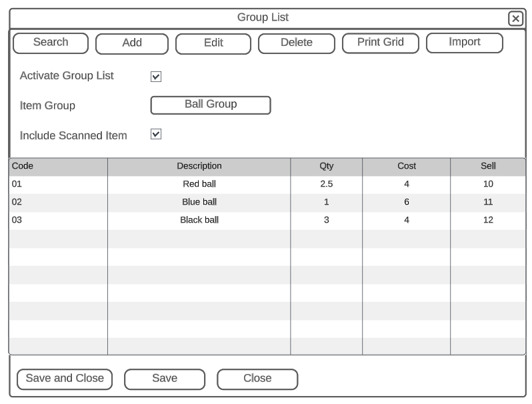The height and width of the screenshot is (404, 532).
Task: Select the Red ball row
Action: 199,184
